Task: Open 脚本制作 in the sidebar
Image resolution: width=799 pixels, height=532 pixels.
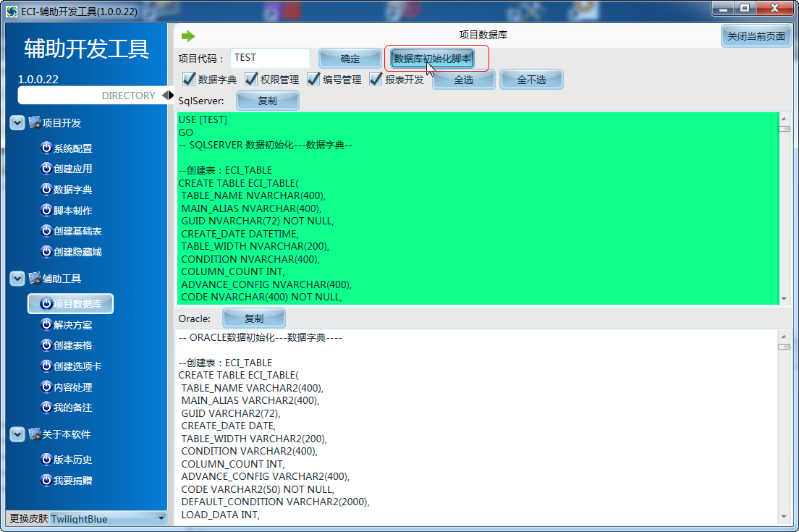Action: tap(72, 211)
